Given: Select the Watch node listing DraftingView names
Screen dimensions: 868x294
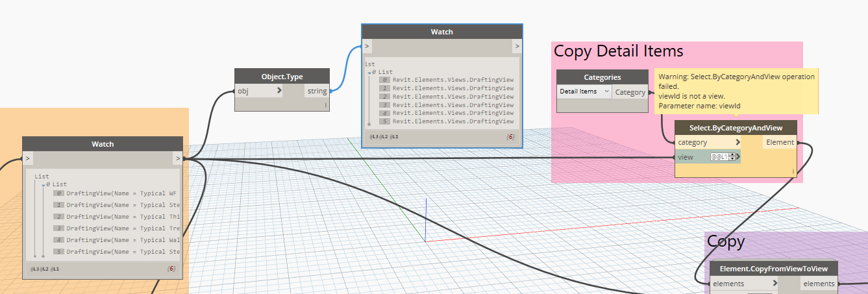Looking at the screenshot, I should [x=102, y=144].
